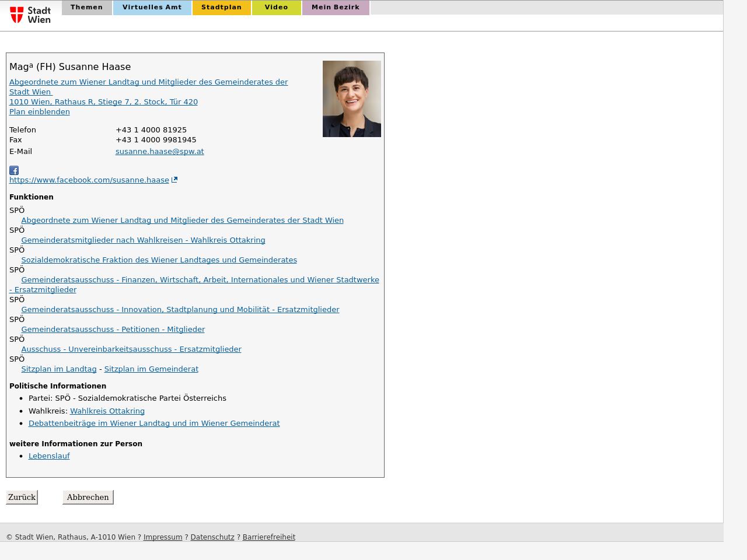Click the name Magª (FH) Susanne Haase

click(70, 66)
